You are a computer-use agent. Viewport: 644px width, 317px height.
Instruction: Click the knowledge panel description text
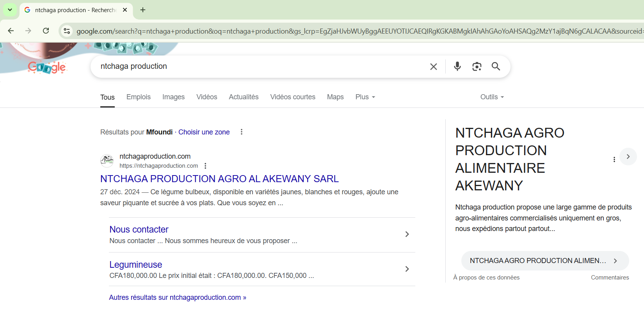tap(543, 218)
